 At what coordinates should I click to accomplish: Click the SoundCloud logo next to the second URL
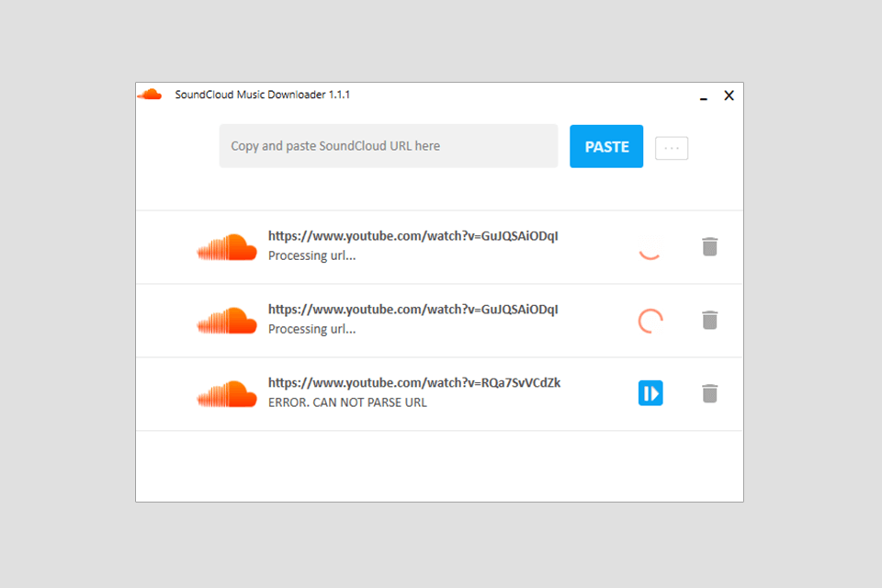click(x=226, y=320)
